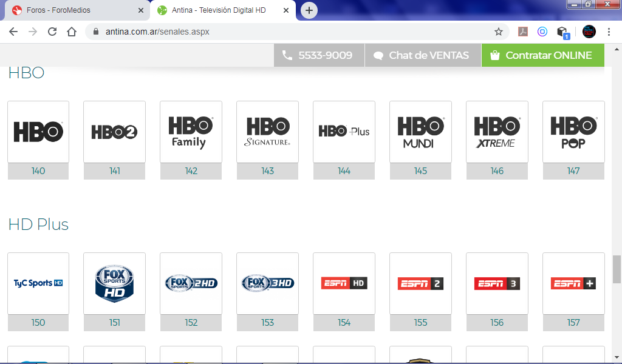The width and height of the screenshot is (622, 364).
Task: Open the browser home page
Action: [72, 32]
